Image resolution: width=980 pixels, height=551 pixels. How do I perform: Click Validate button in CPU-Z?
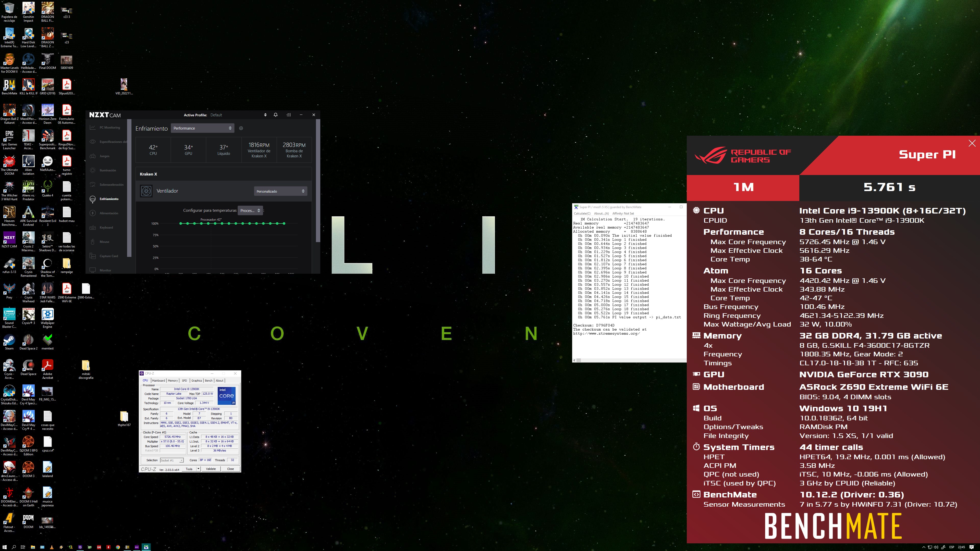[x=211, y=469]
